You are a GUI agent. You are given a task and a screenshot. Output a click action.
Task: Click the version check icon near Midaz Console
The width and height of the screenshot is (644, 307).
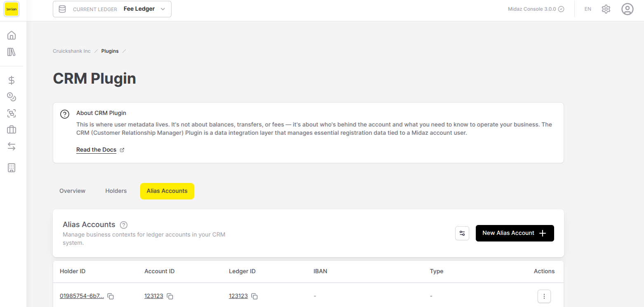click(561, 9)
